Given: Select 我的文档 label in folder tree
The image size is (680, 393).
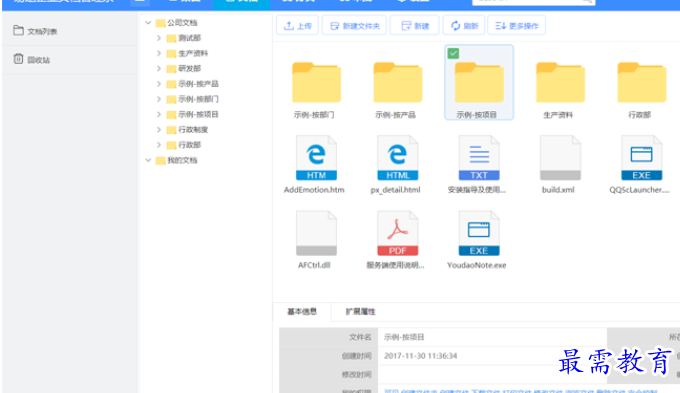Looking at the screenshot, I should tap(182, 160).
